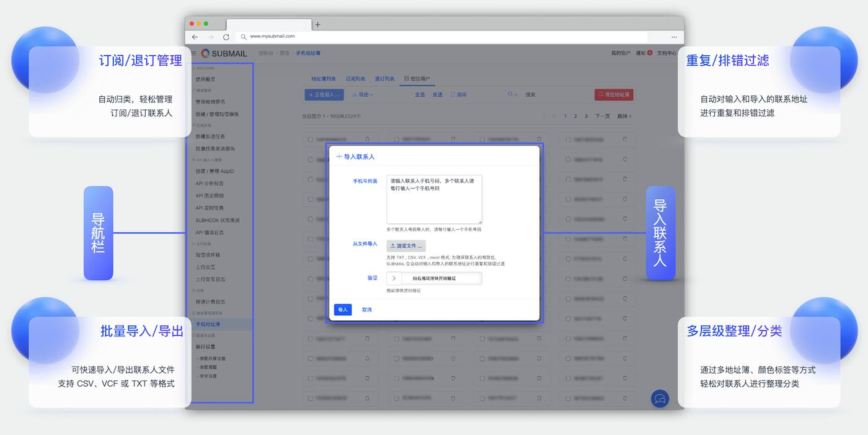
Task: Click the search magnifier icon
Action: tap(510, 94)
